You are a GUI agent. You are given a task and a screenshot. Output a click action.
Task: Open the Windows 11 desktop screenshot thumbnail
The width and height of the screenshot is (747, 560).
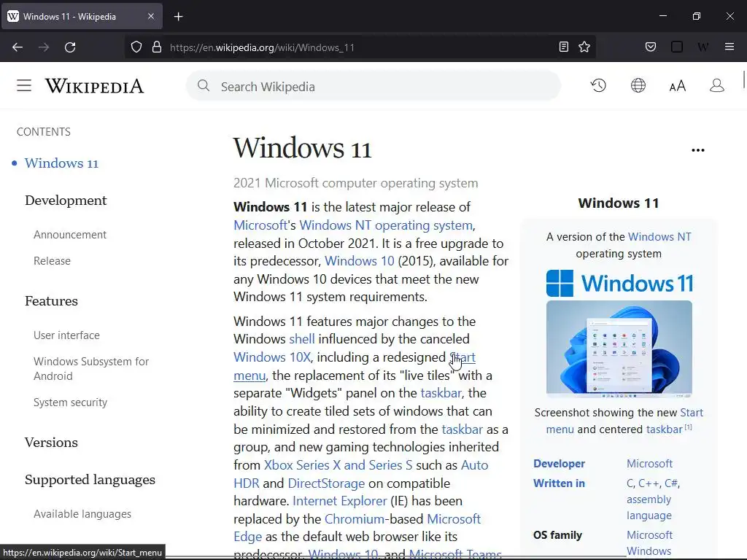(619, 349)
